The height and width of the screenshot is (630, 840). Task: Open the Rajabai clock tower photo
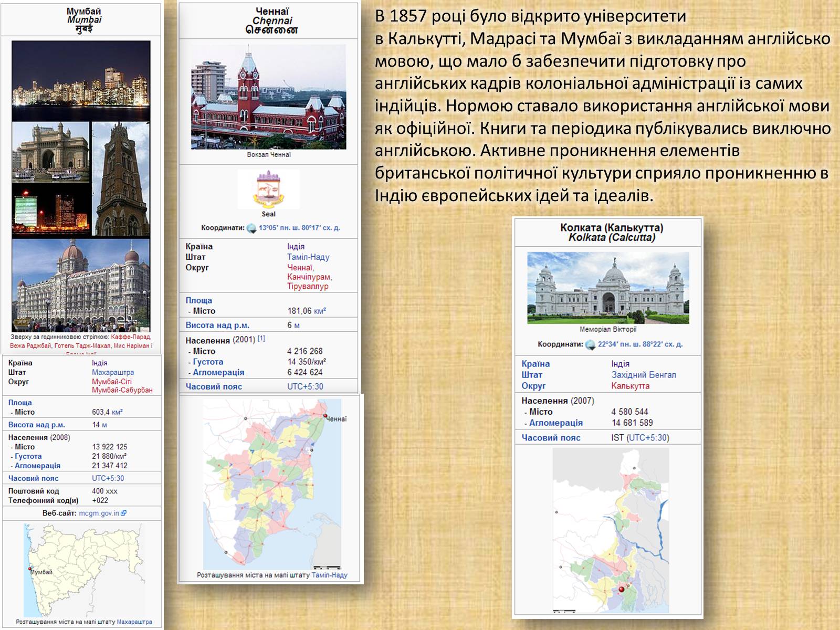pyautogui.click(x=121, y=179)
